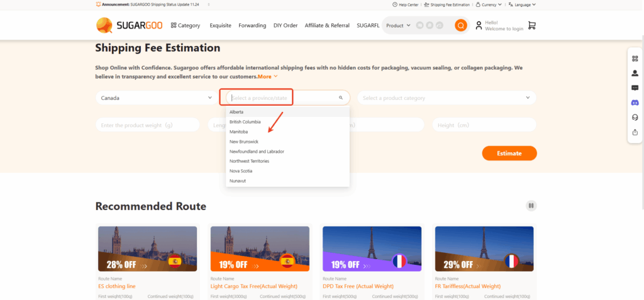Click the QR code icon in side panel
The width and height of the screenshot is (644, 300).
click(635, 58)
